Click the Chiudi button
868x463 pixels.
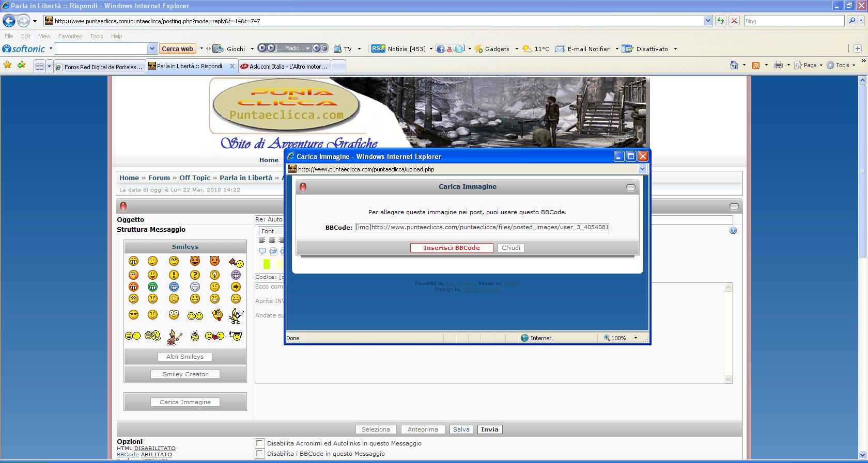point(511,248)
